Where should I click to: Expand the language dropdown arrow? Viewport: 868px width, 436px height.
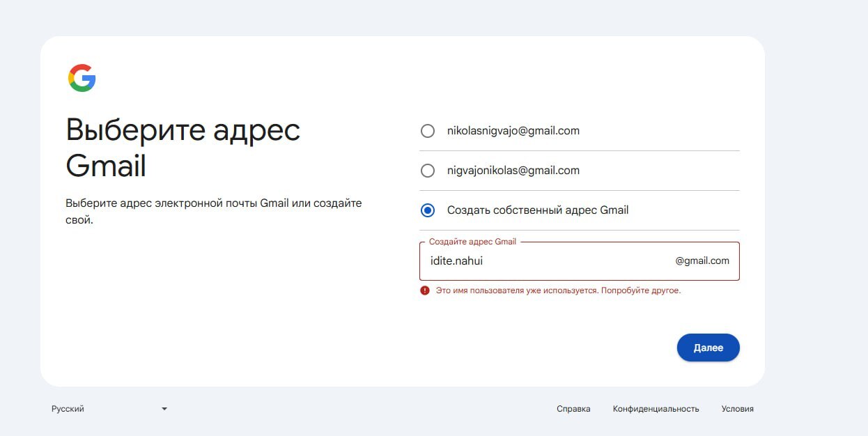tap(164, 409)
